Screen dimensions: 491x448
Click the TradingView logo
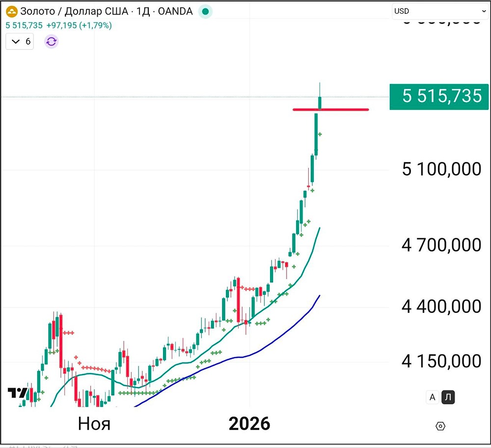click(x=18, y=392)
